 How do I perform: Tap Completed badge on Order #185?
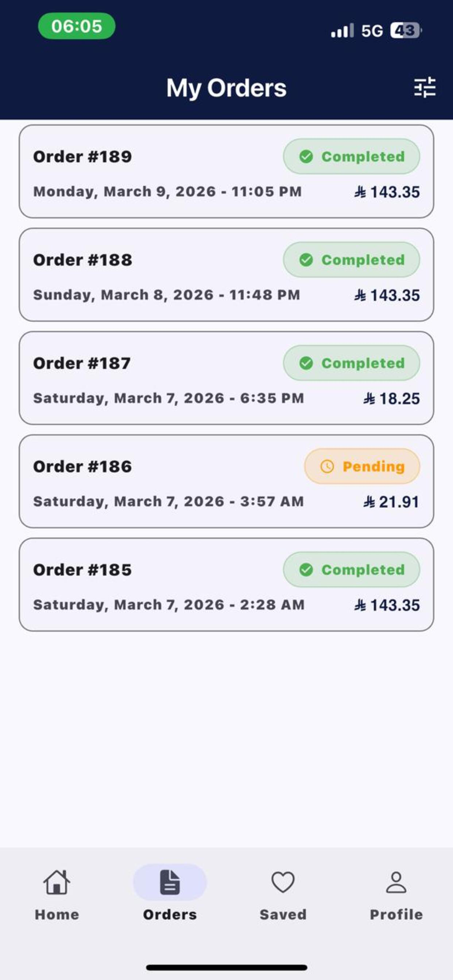(351, 569)
